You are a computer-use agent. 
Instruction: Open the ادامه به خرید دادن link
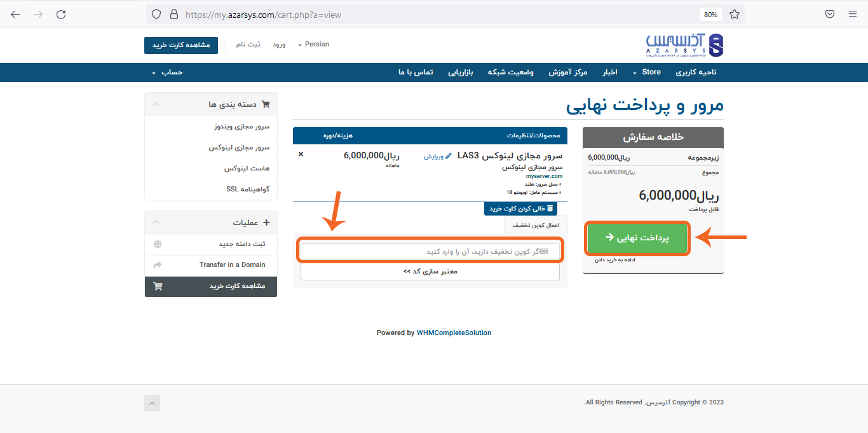point(614,260)
